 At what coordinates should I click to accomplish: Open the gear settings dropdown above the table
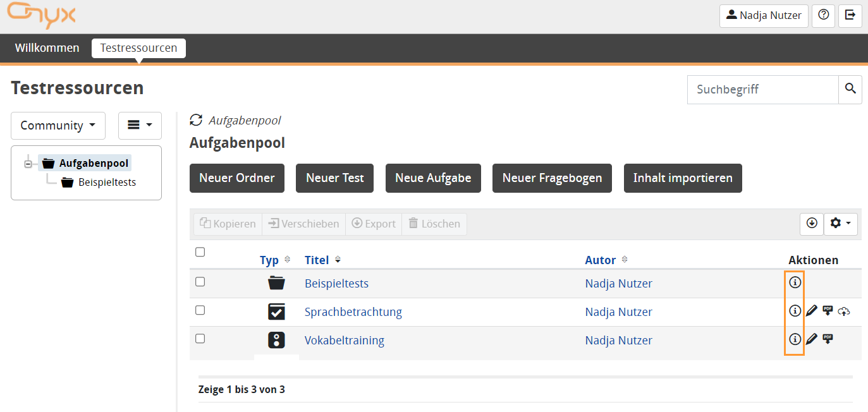pyautogui.click(x=840, y=224)
